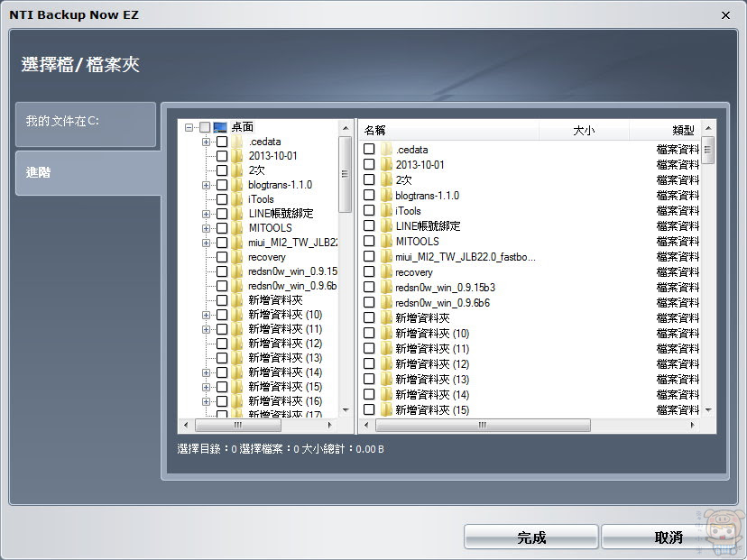Image resolution: width=747 pixels, height=560 pixels.
Task: Click the tree panel horizontal scrollbar thumb
Action: (238, 425)
